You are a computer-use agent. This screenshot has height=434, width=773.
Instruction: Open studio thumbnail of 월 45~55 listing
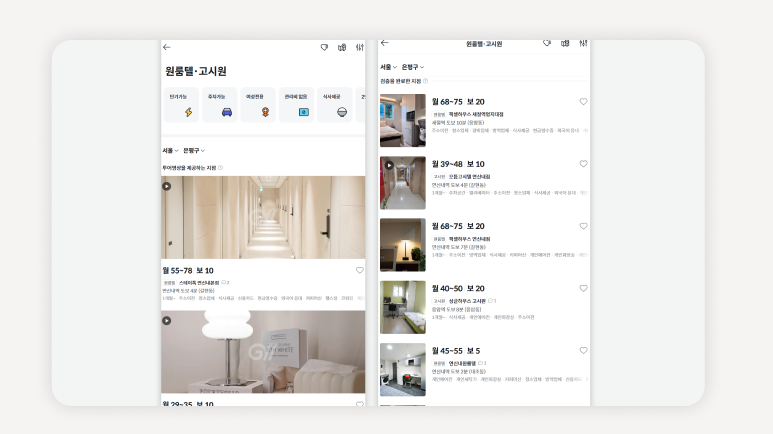pyautogui.click(x=403, y=369)
